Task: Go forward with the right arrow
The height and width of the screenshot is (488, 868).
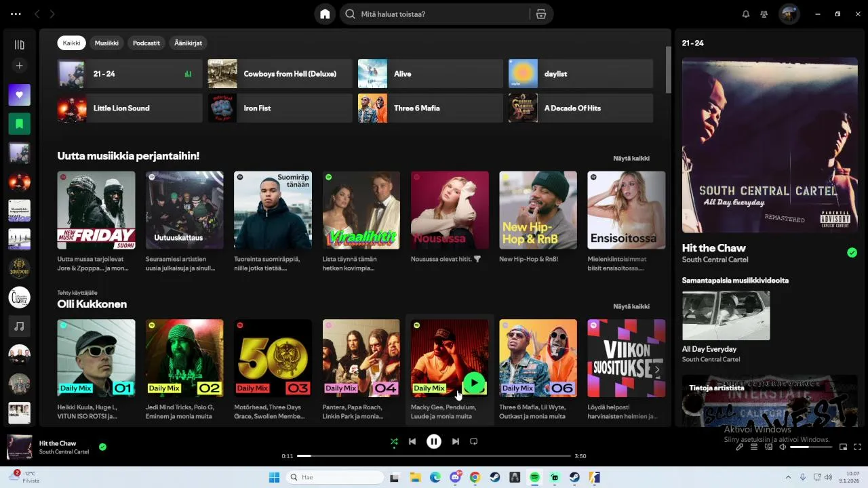Action: click(52, 14)
